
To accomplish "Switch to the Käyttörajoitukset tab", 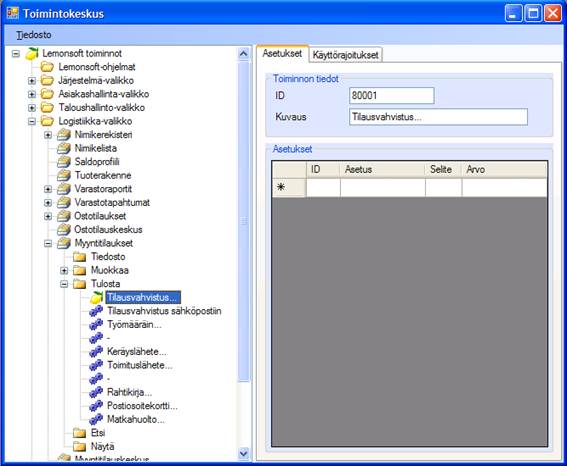I will pos(345,55).
